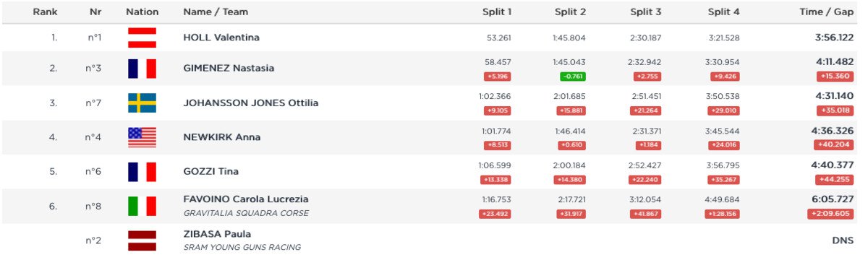Click the Nation column header
Image resolution: width=868 pixels, height=260 pixels.
click(142, 12)
